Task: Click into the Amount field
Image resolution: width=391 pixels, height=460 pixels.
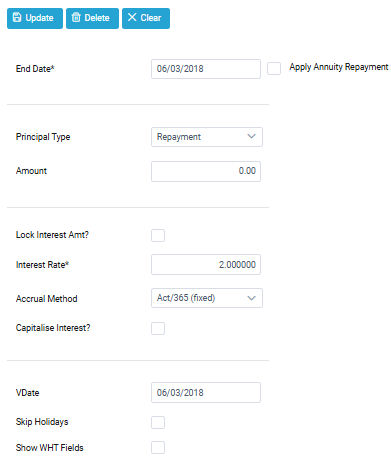Action: click(206, 171)
